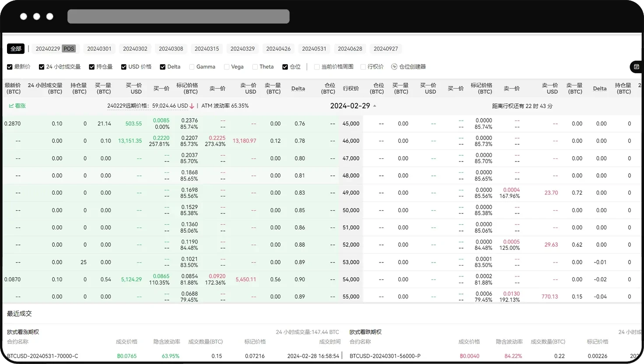The height and width of the screenshot is (364, 644).
Task: Switch to the 20240531 expiry tab
Action: click(314, 49)
